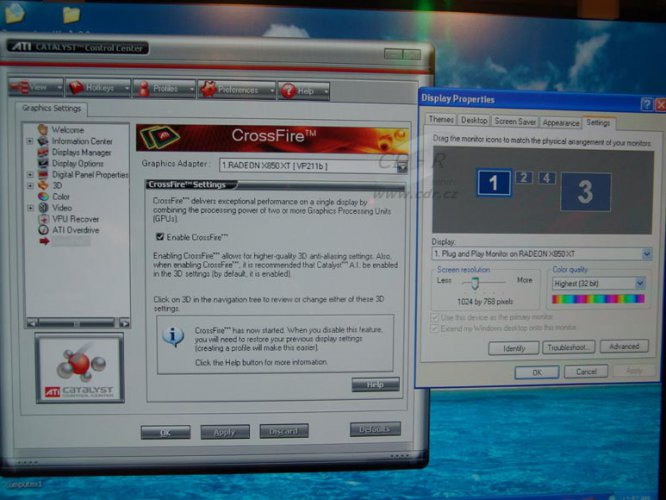Open the Hotkeys toolbar menu
The width and height of the screenshot is (666, 500).
click(x=99, y=88)
